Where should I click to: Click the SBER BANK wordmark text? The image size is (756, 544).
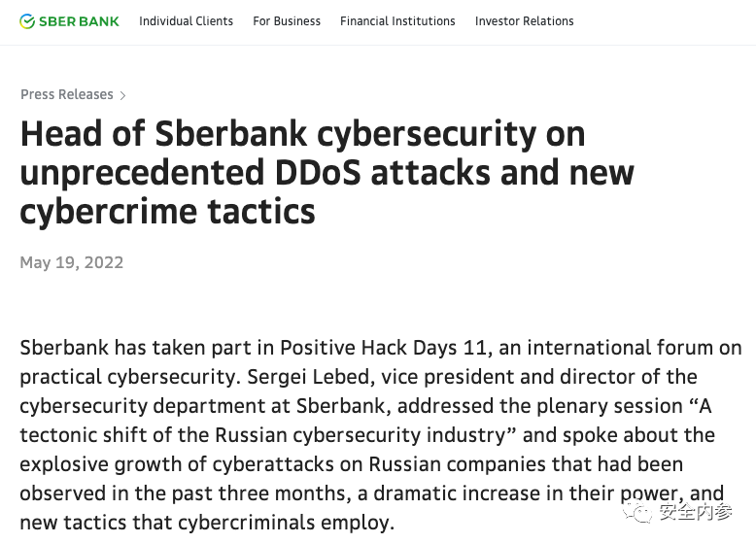coord(80,21)
